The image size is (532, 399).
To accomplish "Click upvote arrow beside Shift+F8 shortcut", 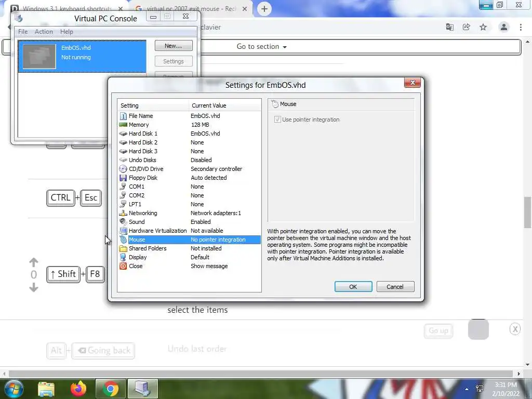I will (34, 262).
